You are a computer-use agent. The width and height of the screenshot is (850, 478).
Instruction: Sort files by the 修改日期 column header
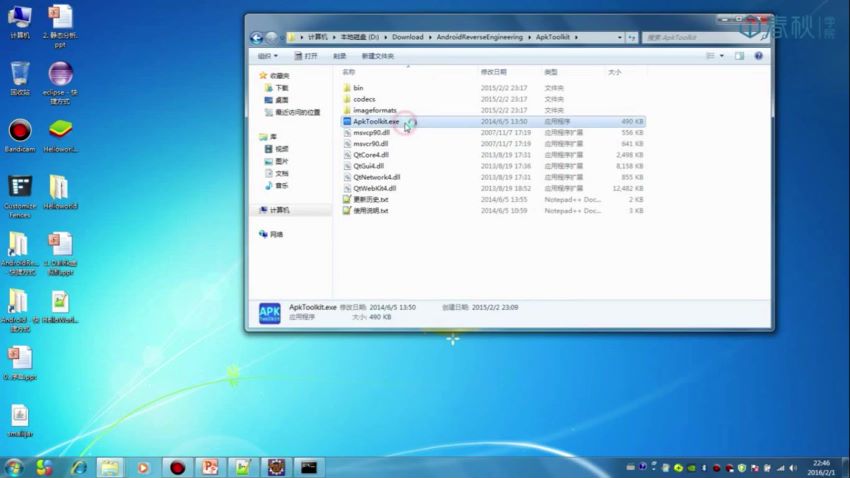(x=494, y=72)
